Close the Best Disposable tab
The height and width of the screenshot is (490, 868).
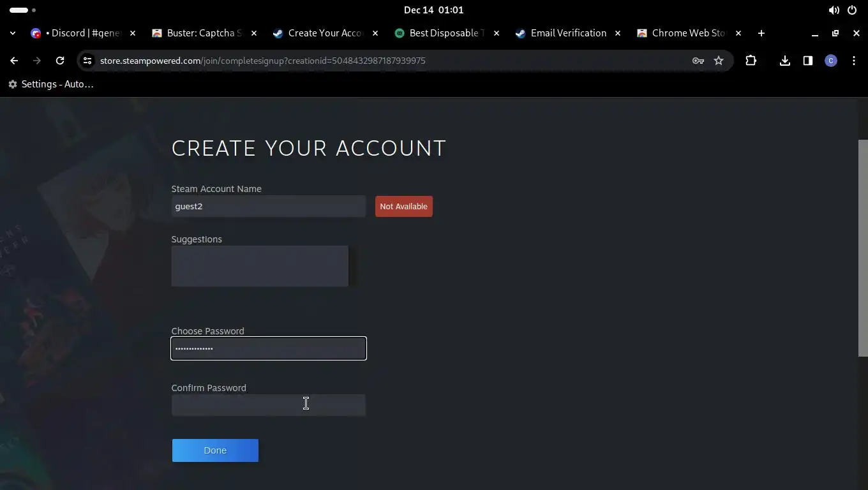click(497, 33)
